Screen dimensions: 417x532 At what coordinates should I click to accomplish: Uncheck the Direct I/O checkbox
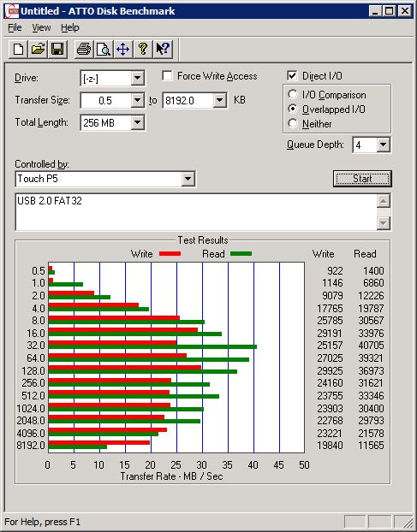click(292, 75)
